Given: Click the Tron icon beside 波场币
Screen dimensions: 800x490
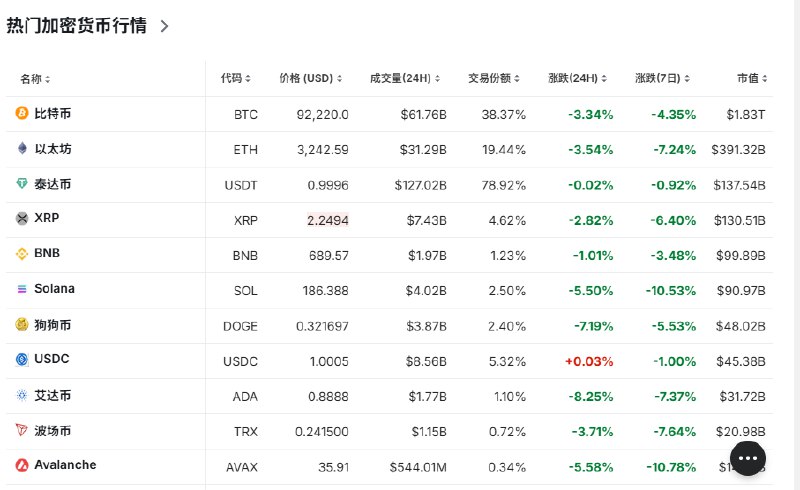Looking at the screenshot, I should 22,430.
